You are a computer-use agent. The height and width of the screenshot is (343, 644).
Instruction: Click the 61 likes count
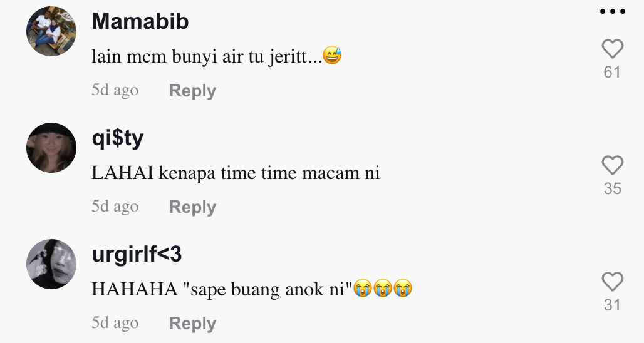pos(612,73)
